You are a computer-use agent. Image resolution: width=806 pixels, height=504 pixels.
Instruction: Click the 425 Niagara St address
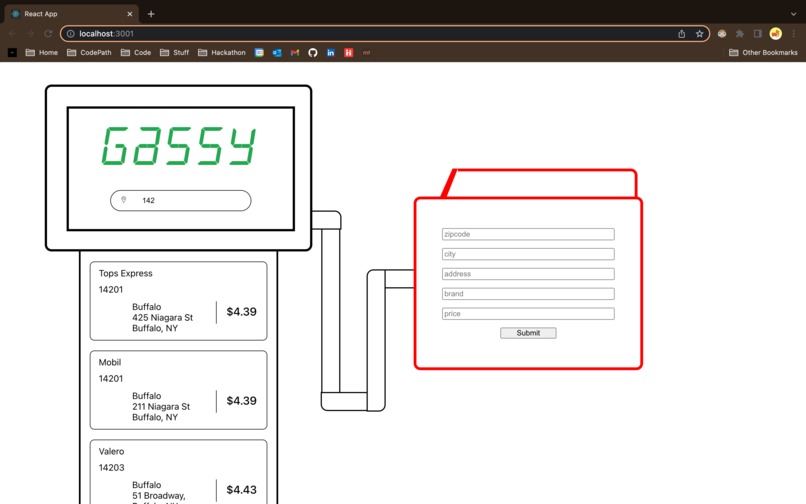click(162, 317)
